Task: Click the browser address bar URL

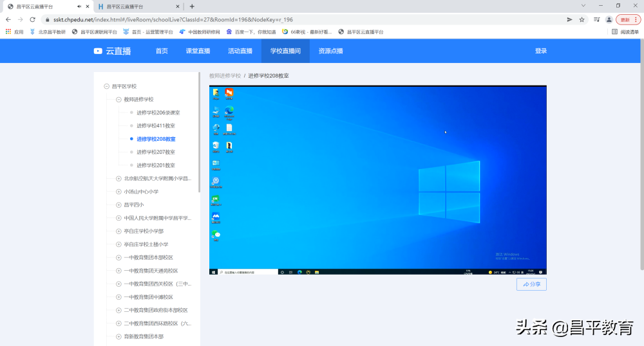Action: pos(173,19)
